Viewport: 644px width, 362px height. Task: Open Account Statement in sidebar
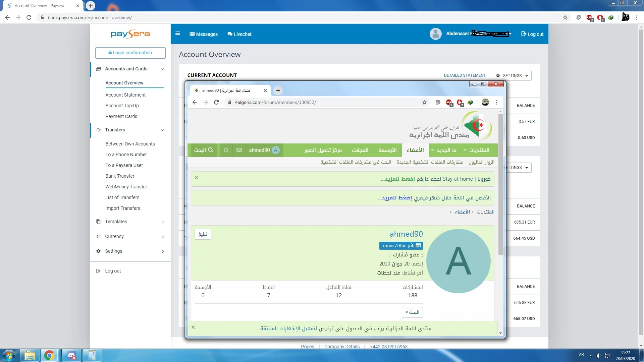125,95
